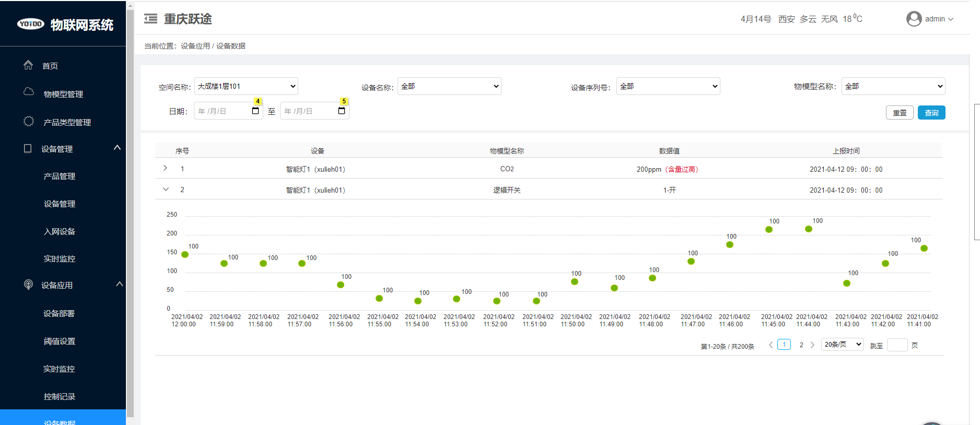Screen dimensions: 980x425
Task: Click the 重庆跃途 title text
Action: (x=188, y=19)
